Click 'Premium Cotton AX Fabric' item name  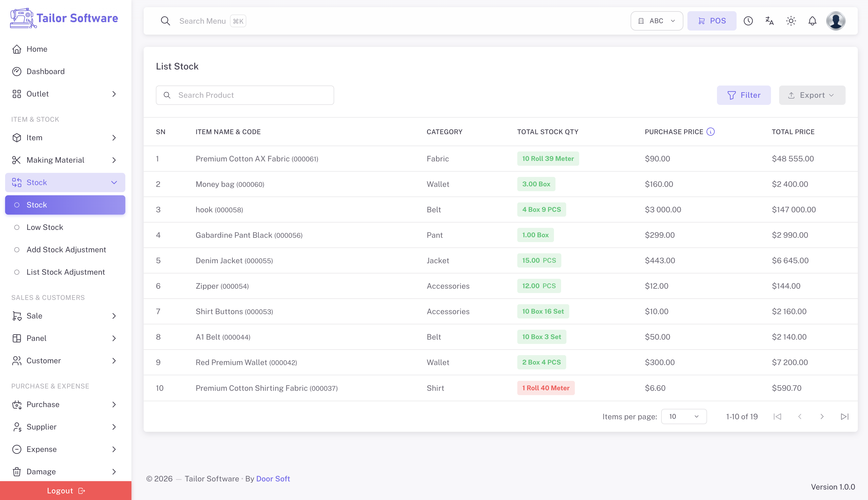click(242, 159)
